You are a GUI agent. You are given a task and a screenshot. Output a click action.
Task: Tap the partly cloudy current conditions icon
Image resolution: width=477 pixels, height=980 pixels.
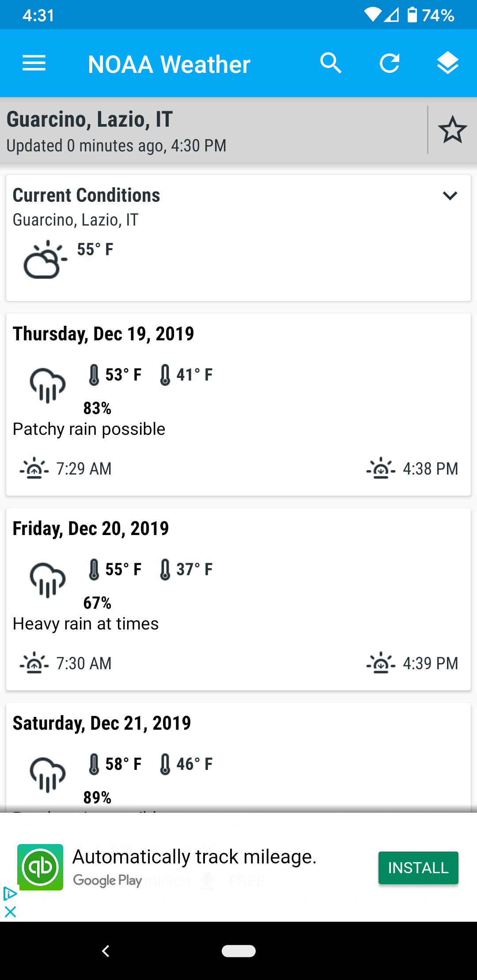(45, 260)
